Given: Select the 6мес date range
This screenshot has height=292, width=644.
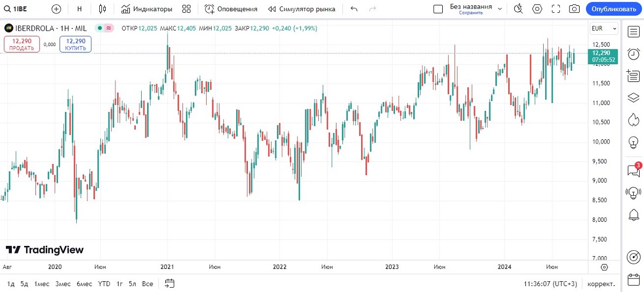Looking at the screenshot, I should pos(84,283).
